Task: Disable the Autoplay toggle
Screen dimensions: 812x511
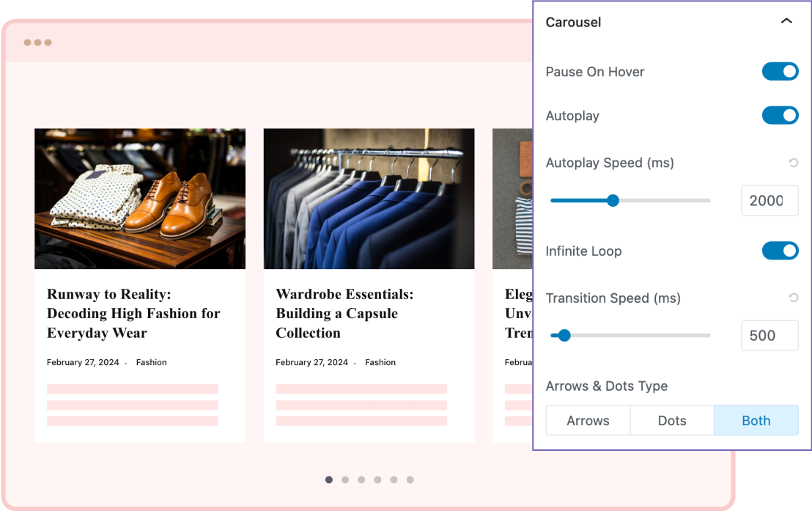Action: pyautogui.click(x=780, y=115)
